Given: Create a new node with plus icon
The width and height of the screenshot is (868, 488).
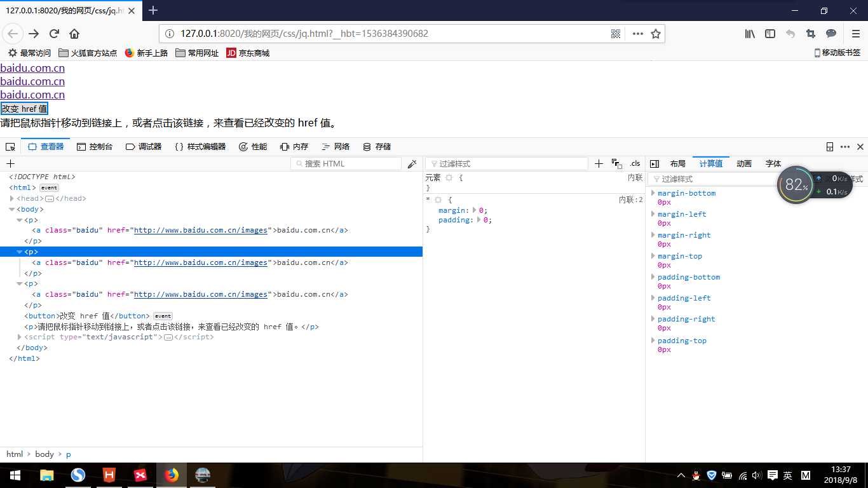Looking at the screenshot, I should coord(10,164).
